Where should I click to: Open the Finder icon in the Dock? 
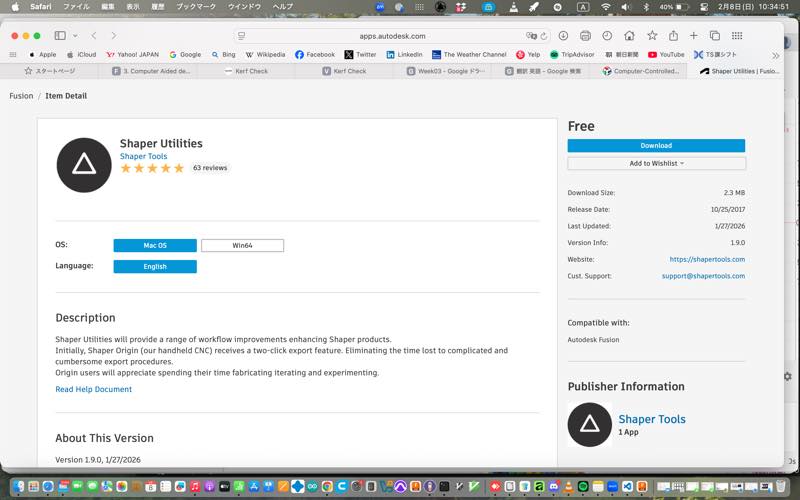coord(19,486)
